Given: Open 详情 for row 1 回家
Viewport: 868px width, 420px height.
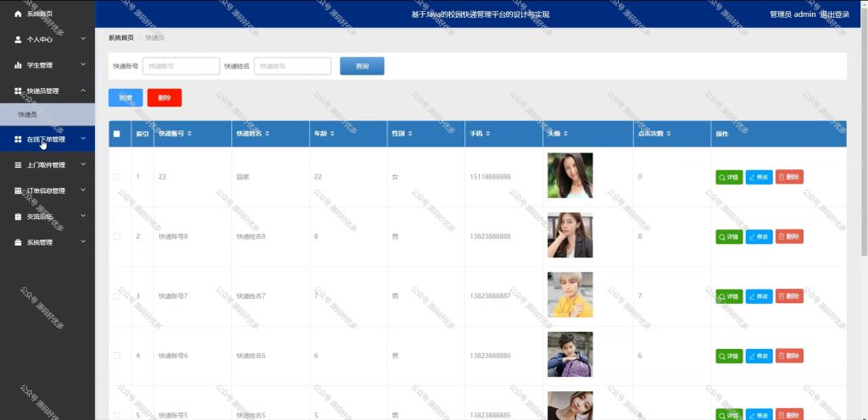Looking at the screenshot, I should point(729,177).
